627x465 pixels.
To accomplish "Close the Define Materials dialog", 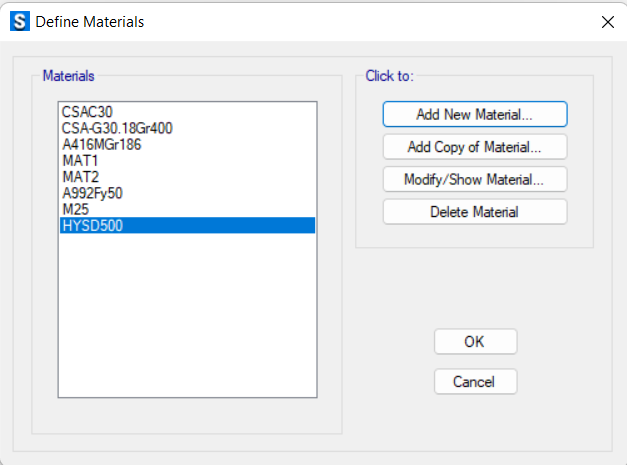I will [x=607, y=22].
